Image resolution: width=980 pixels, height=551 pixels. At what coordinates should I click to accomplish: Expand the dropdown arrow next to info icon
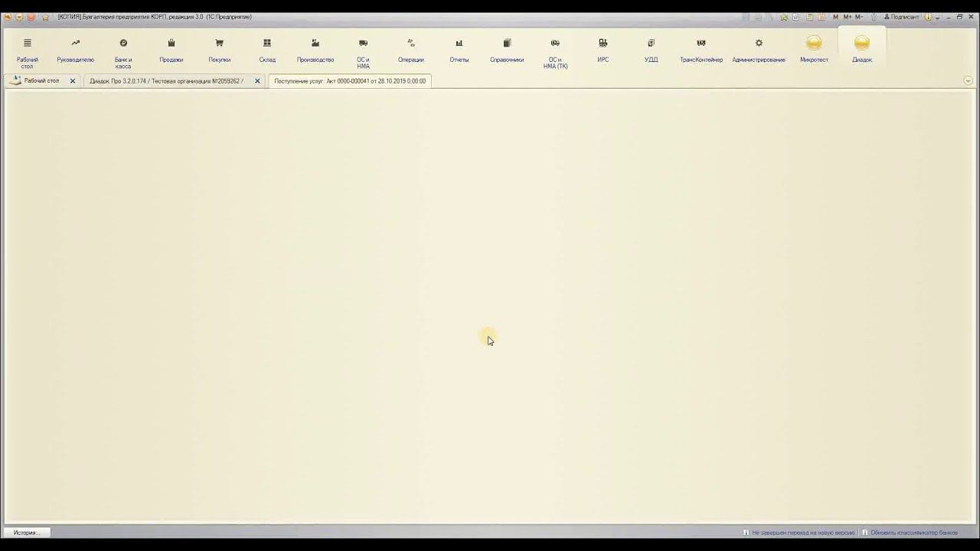click(x=937, y=18)
